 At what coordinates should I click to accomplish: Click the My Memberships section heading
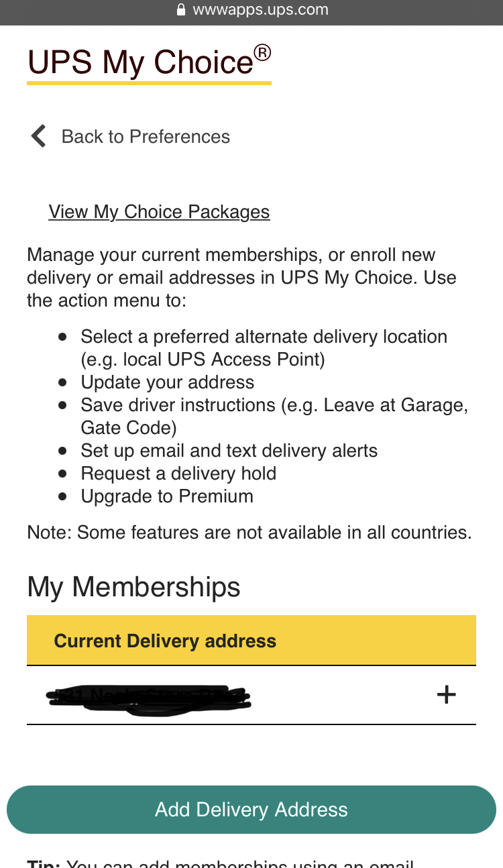[133, 587]
